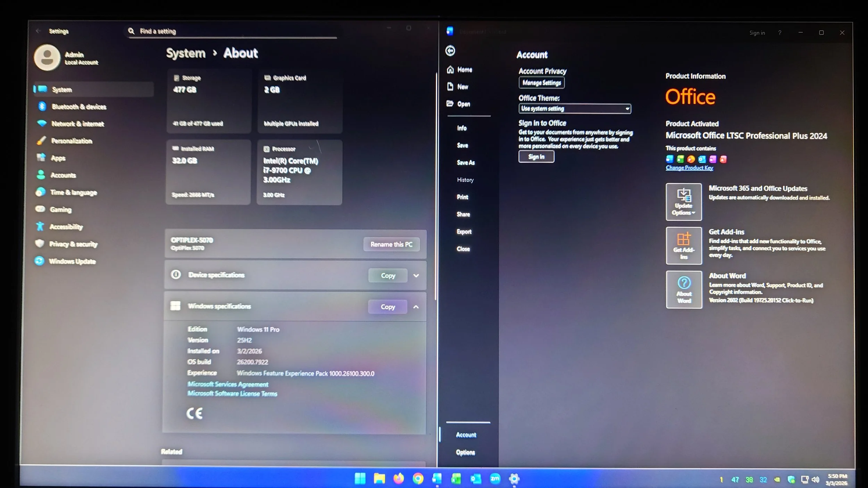Click the volume icon in system tray

pos(816,480)
